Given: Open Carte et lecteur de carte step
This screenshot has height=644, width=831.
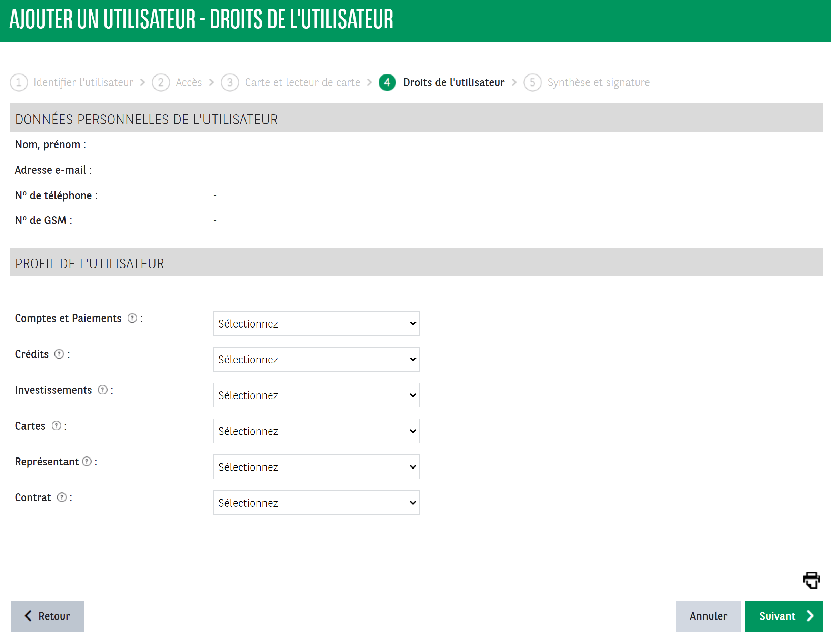Looking at the screenshot, I should (302, 82).
